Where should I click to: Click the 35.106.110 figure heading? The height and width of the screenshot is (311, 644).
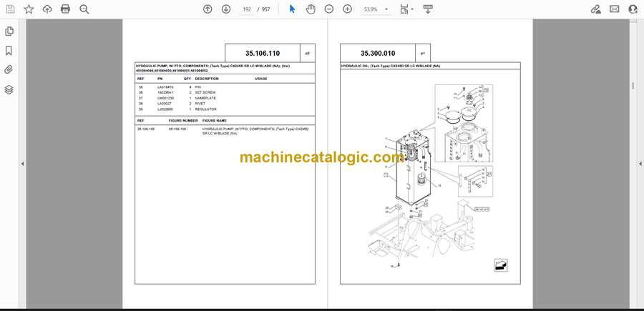click(263, 54)
